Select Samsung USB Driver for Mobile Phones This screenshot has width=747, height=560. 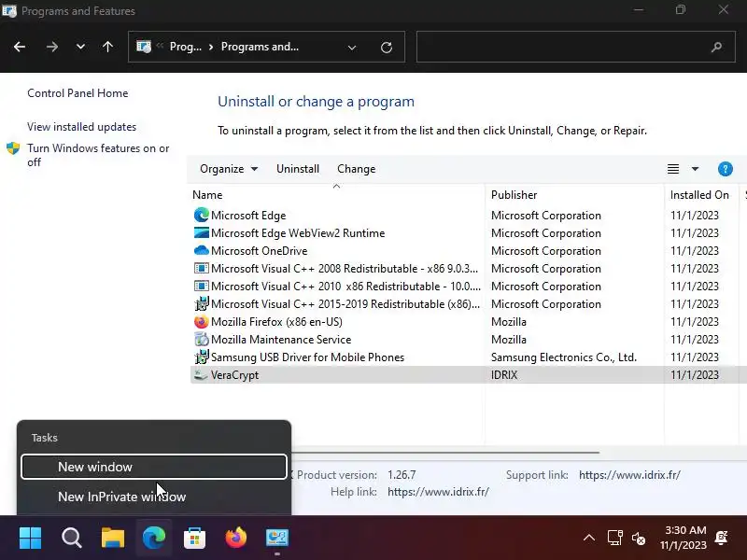(307, 357)
